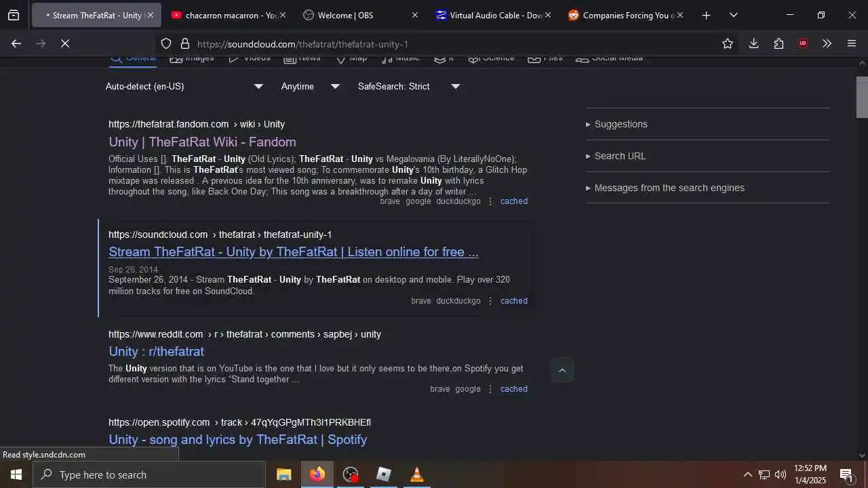Select the Firefox taskbar icon

(x=317, y=474)
